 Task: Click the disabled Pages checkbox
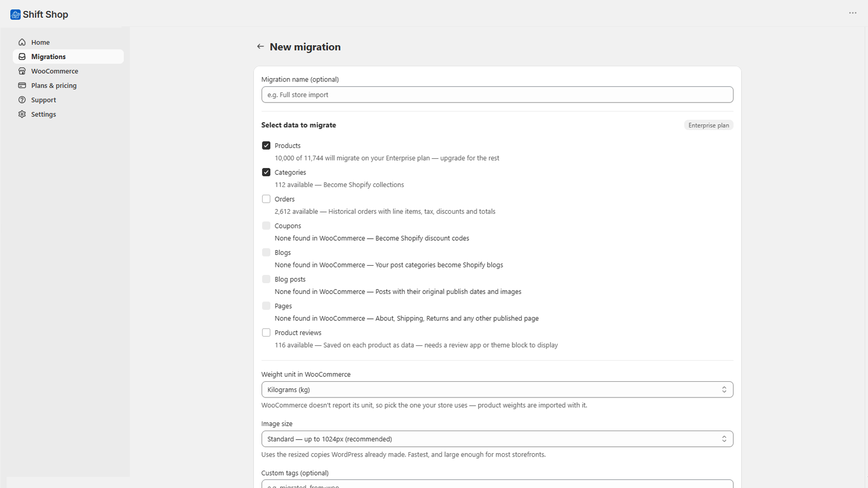pyautogui.click(x=266, y=306)
